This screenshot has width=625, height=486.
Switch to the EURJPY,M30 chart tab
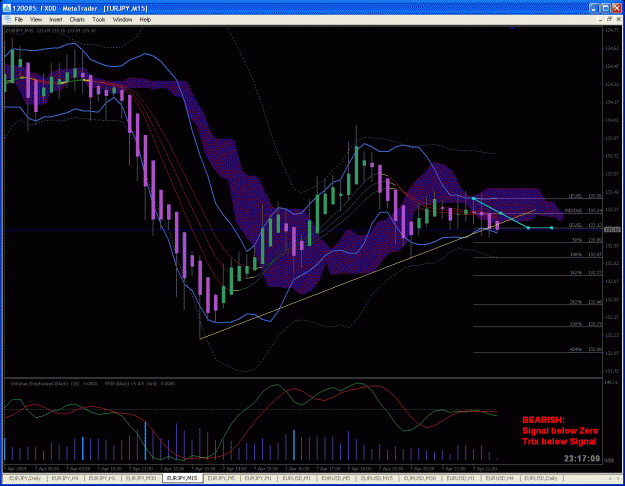coord(141,478)
